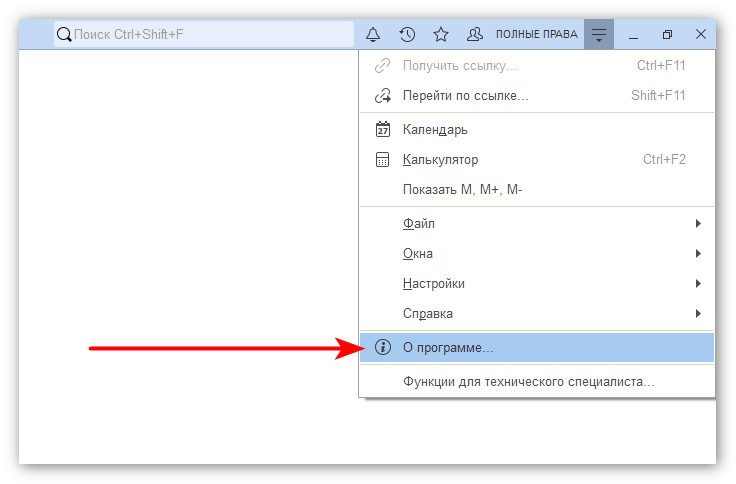Toggle the main service menu button

[x=598, y=34]
